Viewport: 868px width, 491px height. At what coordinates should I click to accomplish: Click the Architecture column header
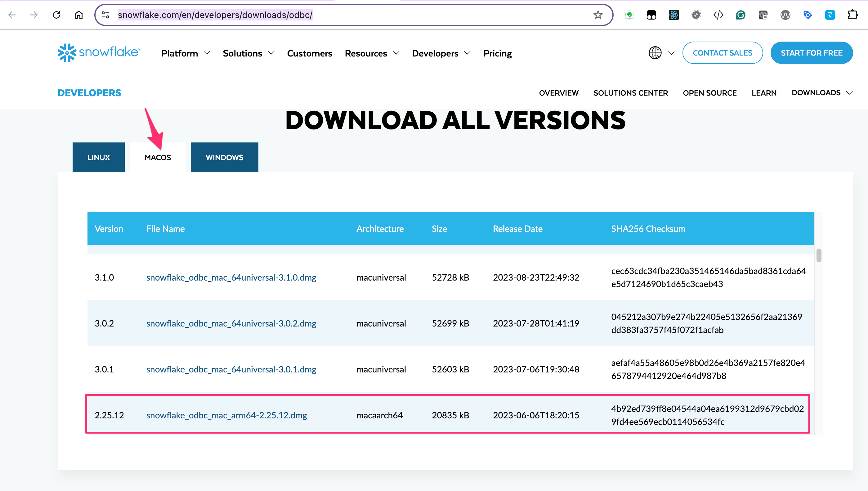click(x=380, y=229)
